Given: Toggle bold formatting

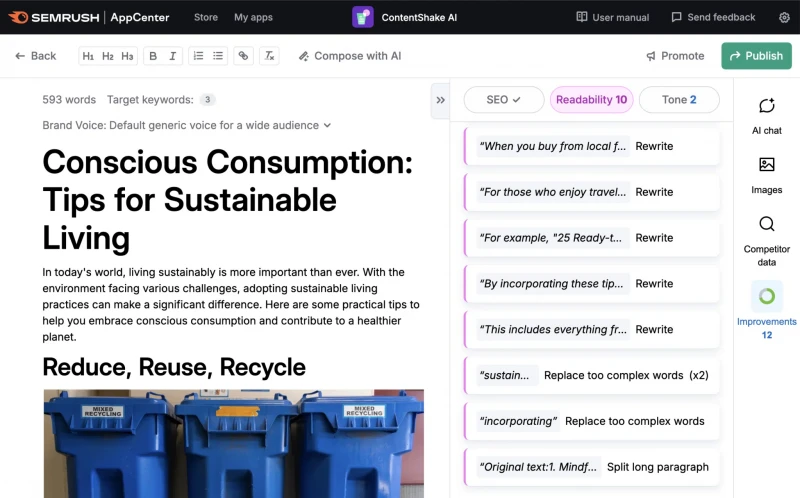Looking at the screenshot, I should (x=153, y=56).
